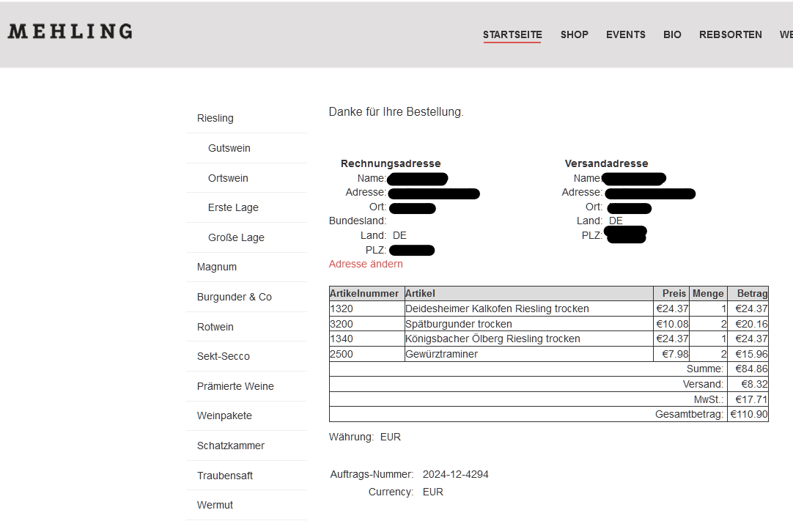
Task: Click Versandadresse heading
Action: coord(606,163)
